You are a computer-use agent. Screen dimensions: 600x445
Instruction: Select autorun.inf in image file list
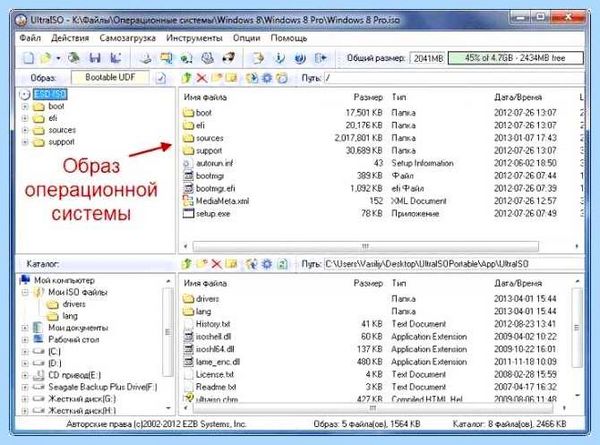coord(215,163)
